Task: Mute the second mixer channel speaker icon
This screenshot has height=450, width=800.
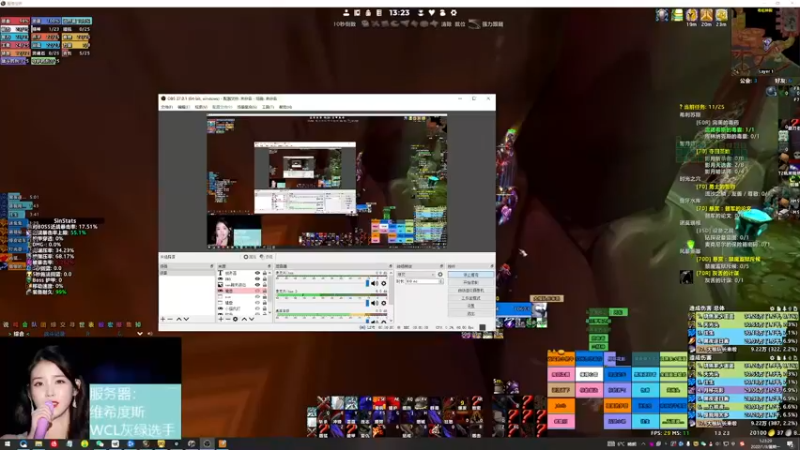Action: (374, 303)
